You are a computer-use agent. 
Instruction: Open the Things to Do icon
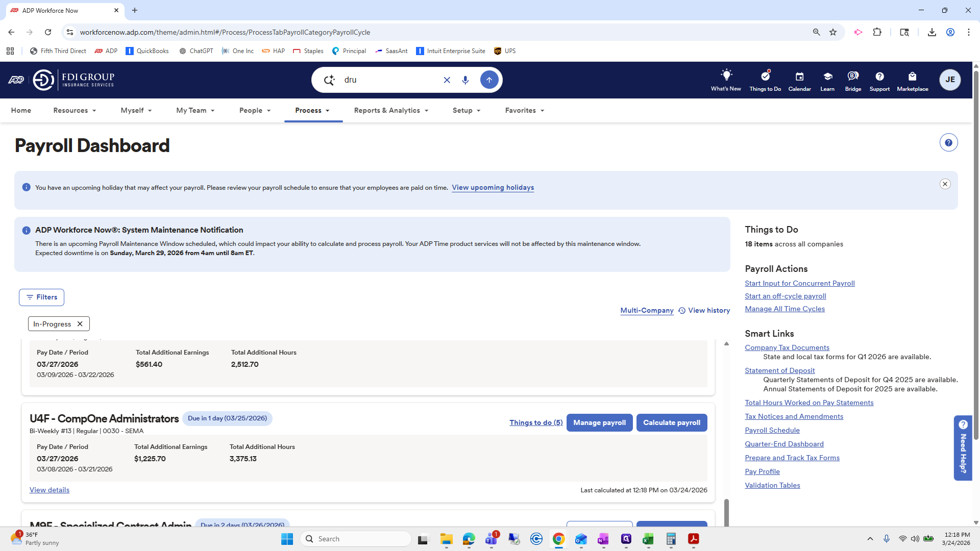(x=764, y=80)
